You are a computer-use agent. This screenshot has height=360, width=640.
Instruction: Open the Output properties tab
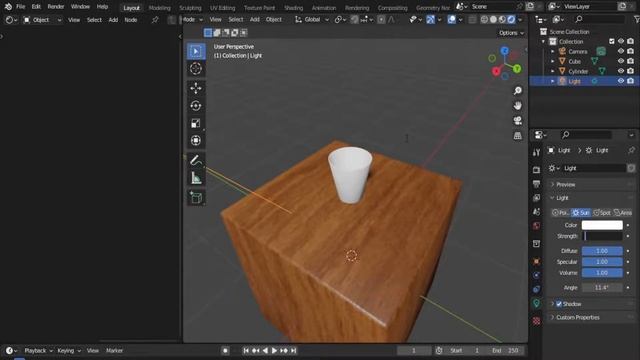pyautogui.click(x=536, y=184)
